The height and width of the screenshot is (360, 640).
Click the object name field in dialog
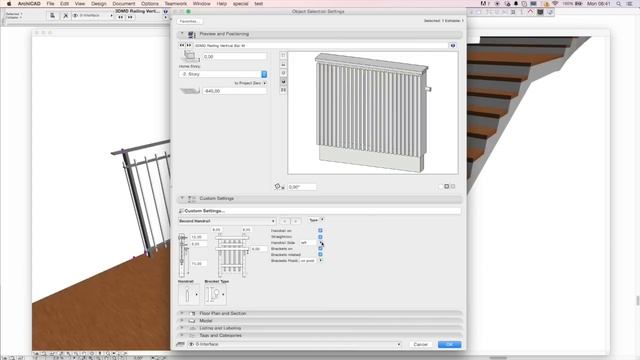[x=321, y=45]
